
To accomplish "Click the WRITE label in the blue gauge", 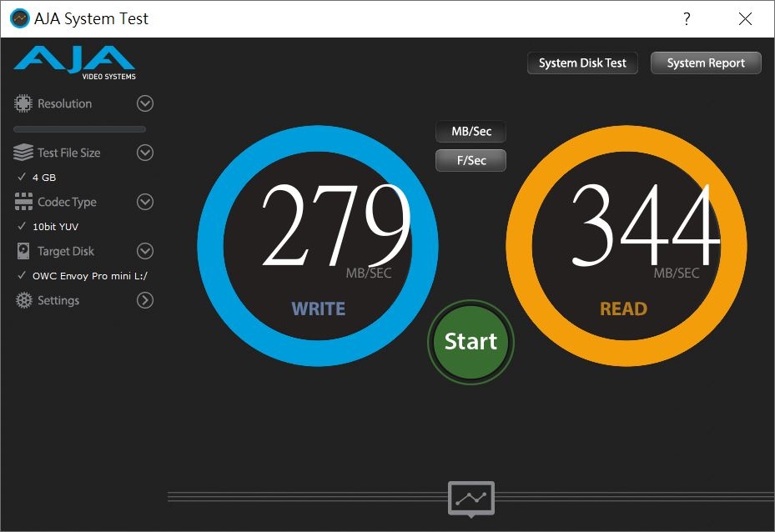I will point(319,309).
